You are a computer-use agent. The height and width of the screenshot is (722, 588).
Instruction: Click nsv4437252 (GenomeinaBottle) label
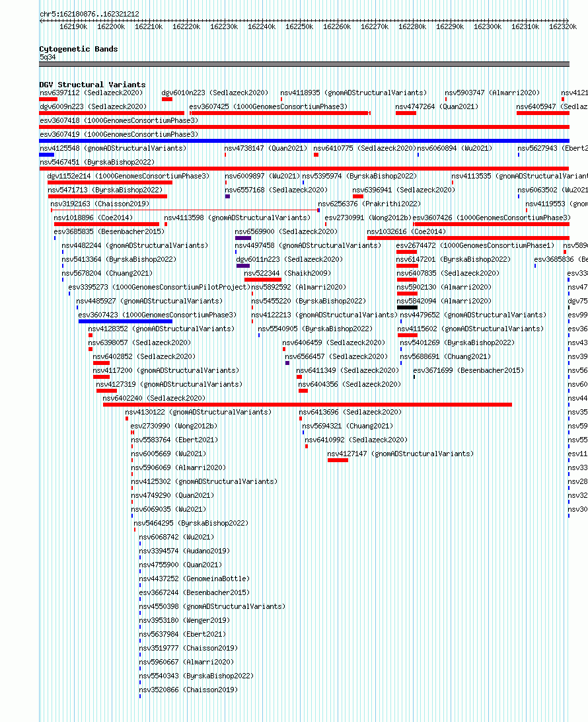195,579
